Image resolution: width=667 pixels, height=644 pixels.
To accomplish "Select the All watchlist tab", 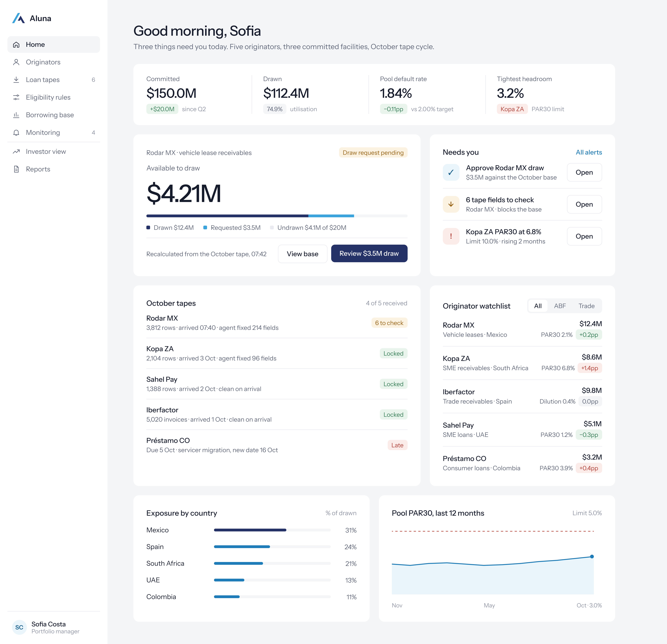I will pos(538,306).
